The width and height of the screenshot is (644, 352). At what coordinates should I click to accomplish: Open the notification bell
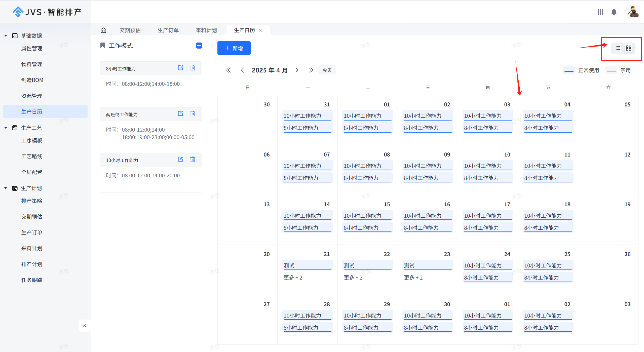(x=614, y=12)
